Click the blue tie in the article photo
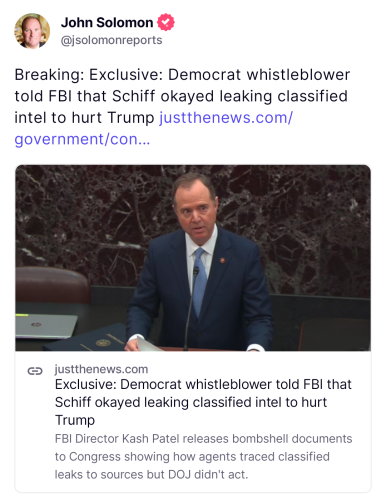 [200, 282]
